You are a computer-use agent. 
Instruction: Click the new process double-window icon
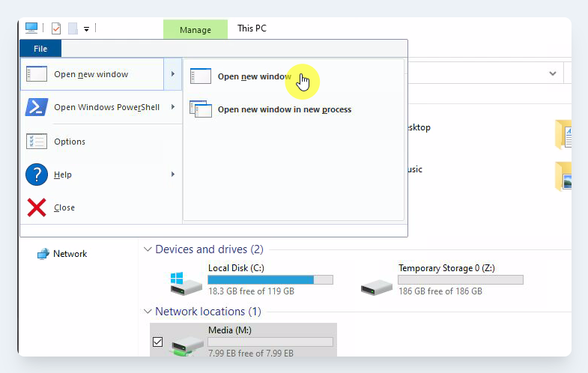pos(201,109)
